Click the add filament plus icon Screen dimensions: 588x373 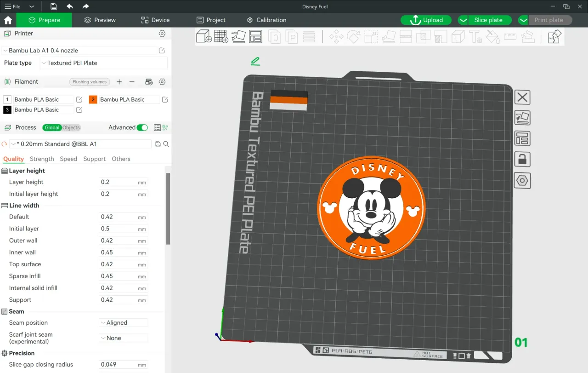[x=119, y=82]
